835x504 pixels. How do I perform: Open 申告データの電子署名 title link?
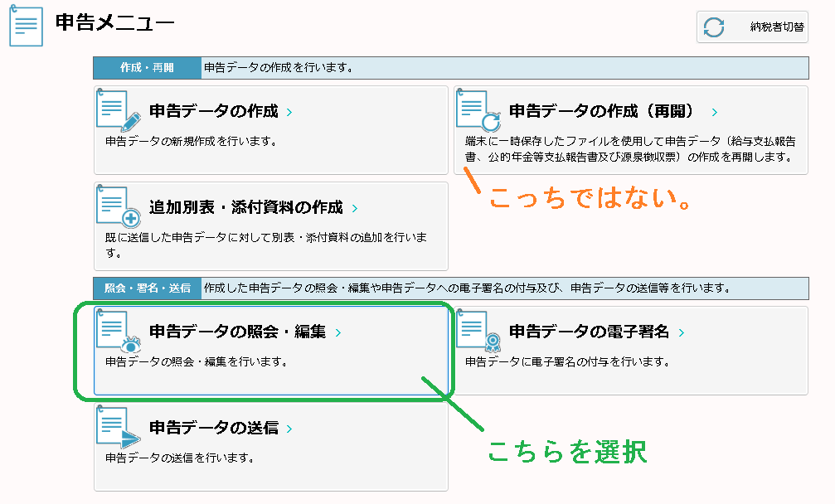coord(589,332)
